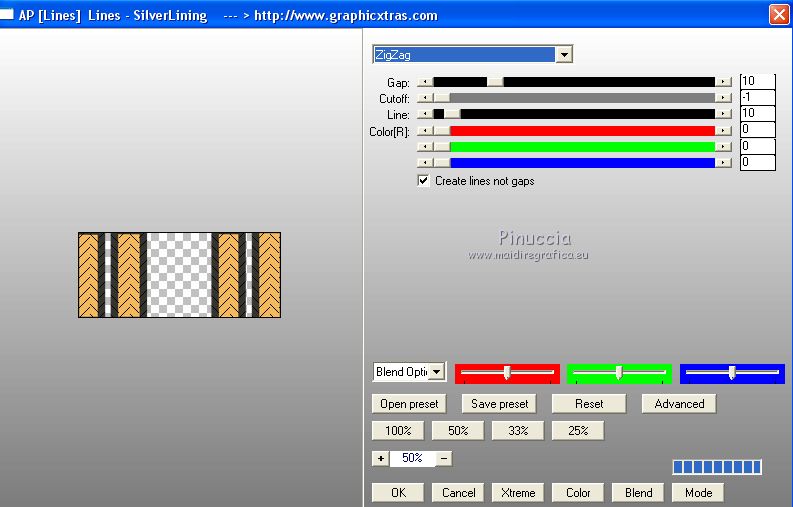Image resolution: width=793 pixels, height=507 pixels.
Task: Set preview zoom to 50% button
Action: 458,431
